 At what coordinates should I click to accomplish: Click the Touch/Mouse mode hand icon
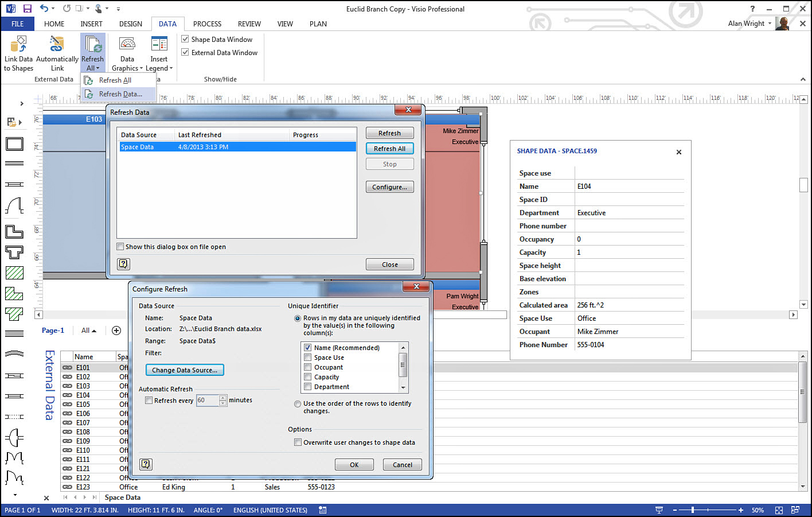coord(99,9)
